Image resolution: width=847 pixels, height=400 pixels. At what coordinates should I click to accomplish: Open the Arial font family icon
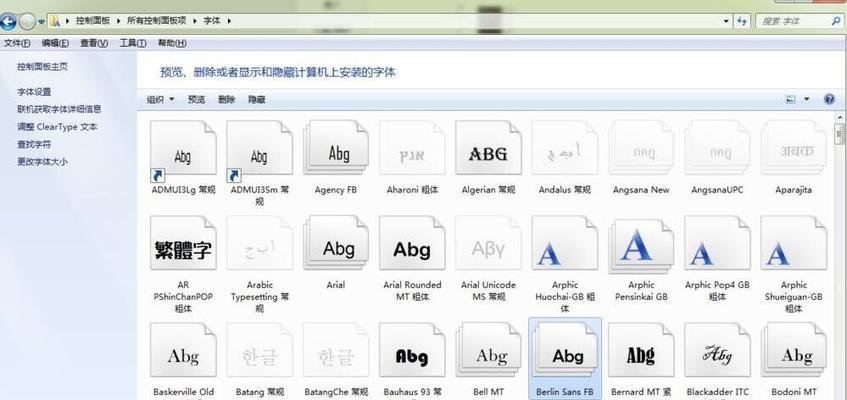click(336, 250)
